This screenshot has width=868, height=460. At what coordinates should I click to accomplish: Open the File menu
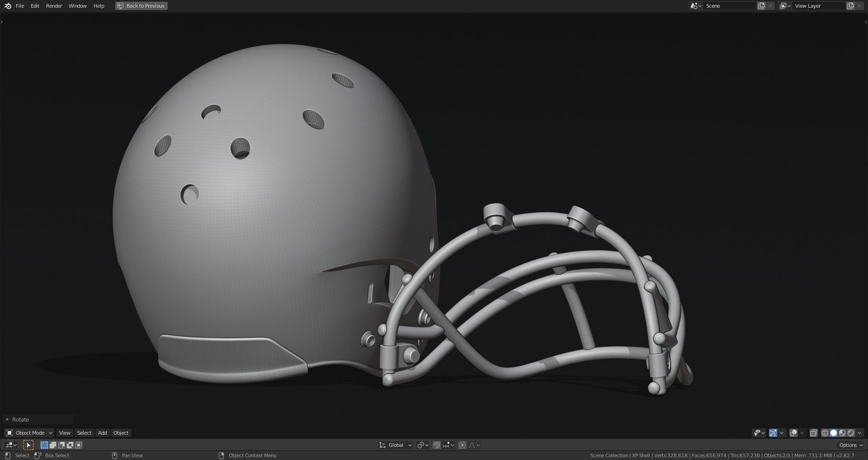(20, 6)
